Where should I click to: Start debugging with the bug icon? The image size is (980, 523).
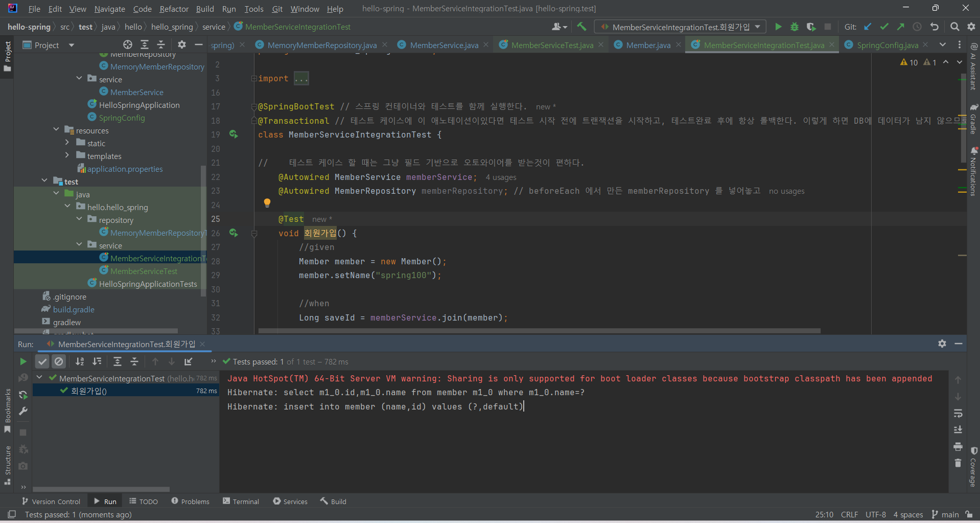[795, 27]
